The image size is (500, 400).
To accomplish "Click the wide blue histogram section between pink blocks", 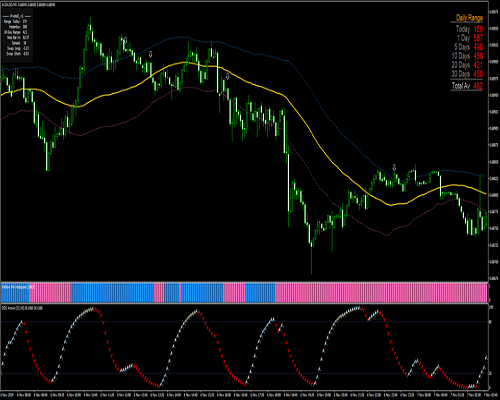I will point(112,293).
